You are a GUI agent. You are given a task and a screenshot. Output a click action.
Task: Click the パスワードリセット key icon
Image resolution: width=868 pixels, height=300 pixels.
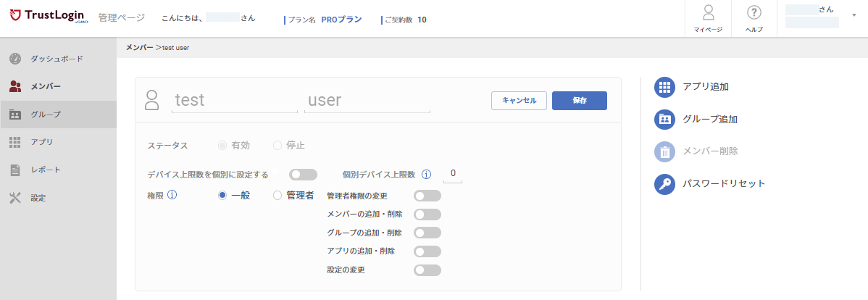tap(665, 184)
